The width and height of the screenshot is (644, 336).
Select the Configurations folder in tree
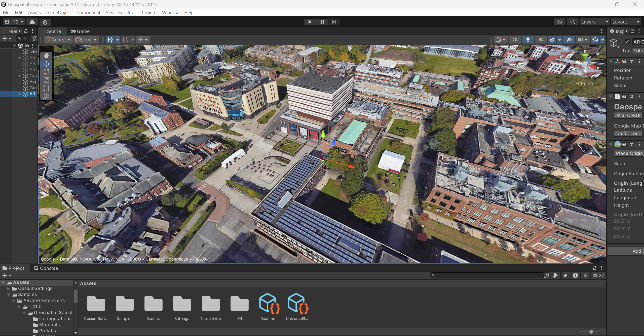[55, 319]
